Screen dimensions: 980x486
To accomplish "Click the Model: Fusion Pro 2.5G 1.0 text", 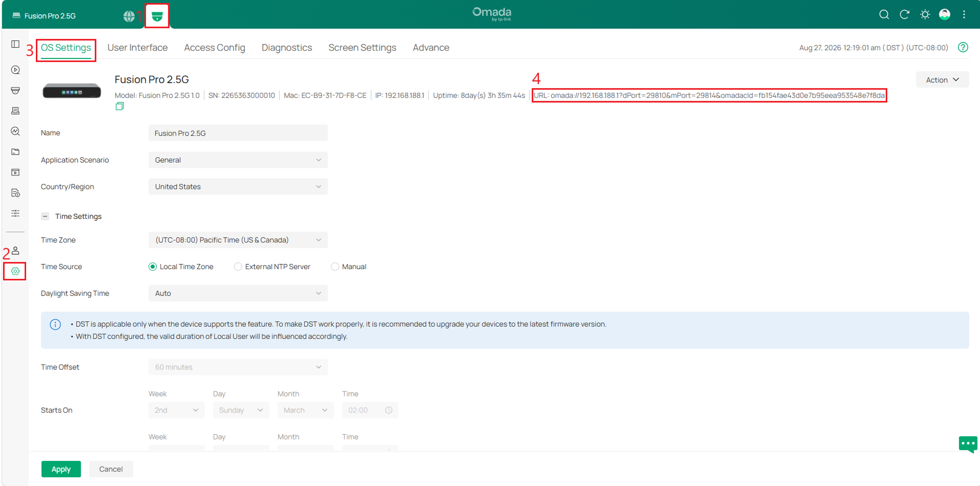I will (x=157, y=95).
